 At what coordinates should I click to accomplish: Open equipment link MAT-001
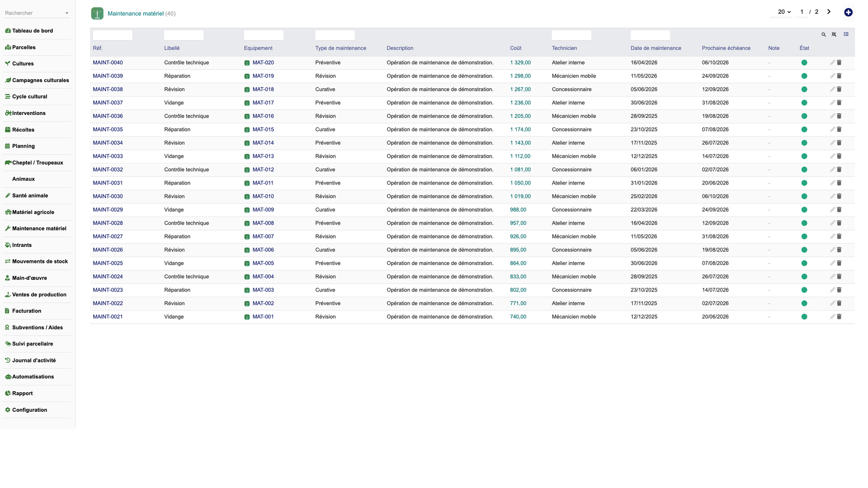pos(263,317)
